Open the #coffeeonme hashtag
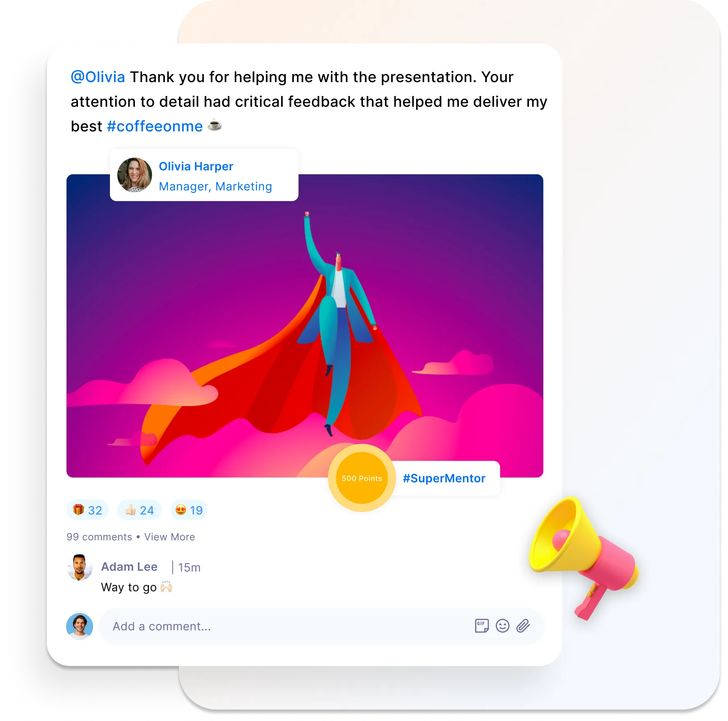 [155, 126]
